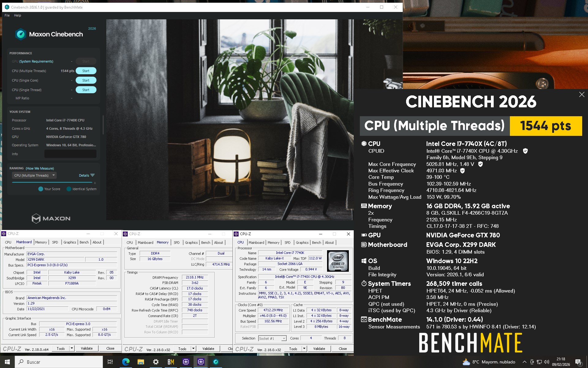
Task: Open Microsoft Edge from taskbar
Action: [126, 362]
